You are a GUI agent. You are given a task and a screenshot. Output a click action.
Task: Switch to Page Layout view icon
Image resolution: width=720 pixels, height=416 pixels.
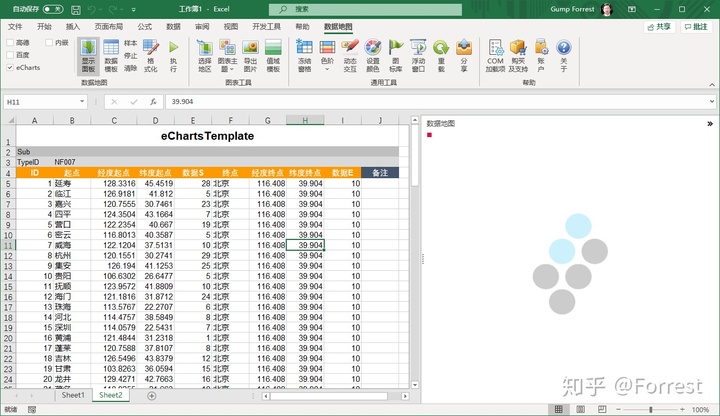[x=580, y=409]
